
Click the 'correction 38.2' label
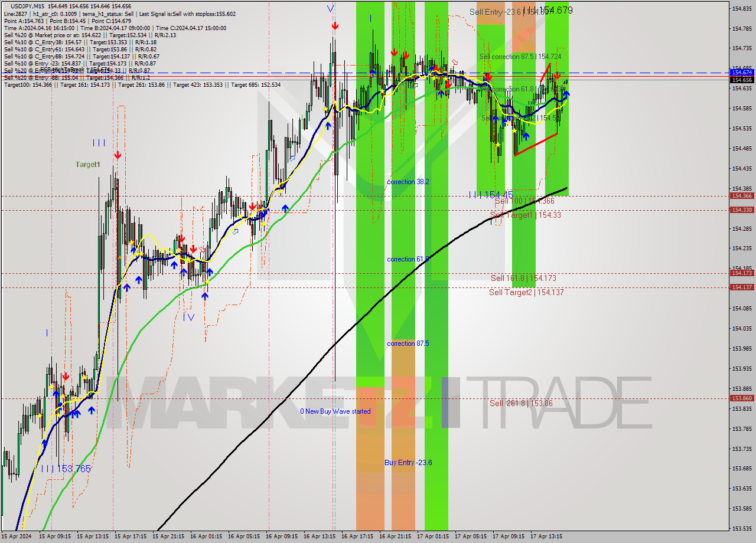408,182
